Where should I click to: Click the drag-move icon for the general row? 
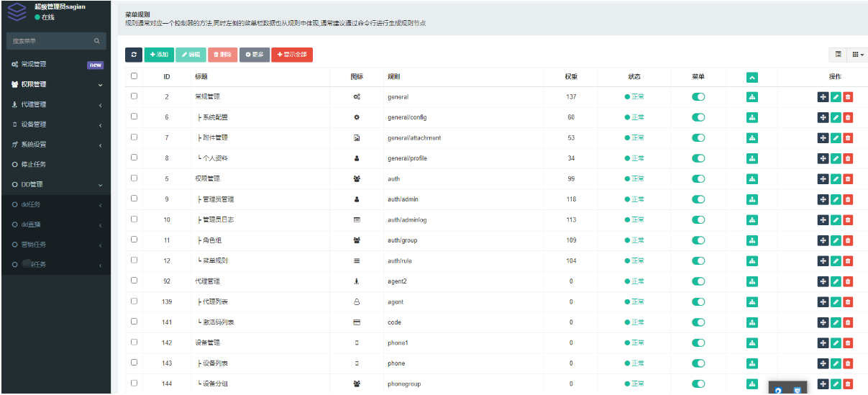823,97
